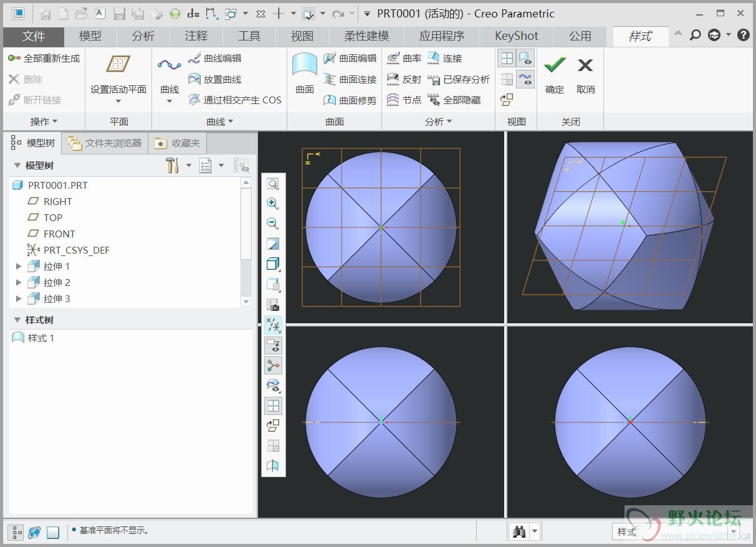Choose 通过相交产生 COS
Screen dimensions: 756x547
pyautogui.click(x=234, y=100)
